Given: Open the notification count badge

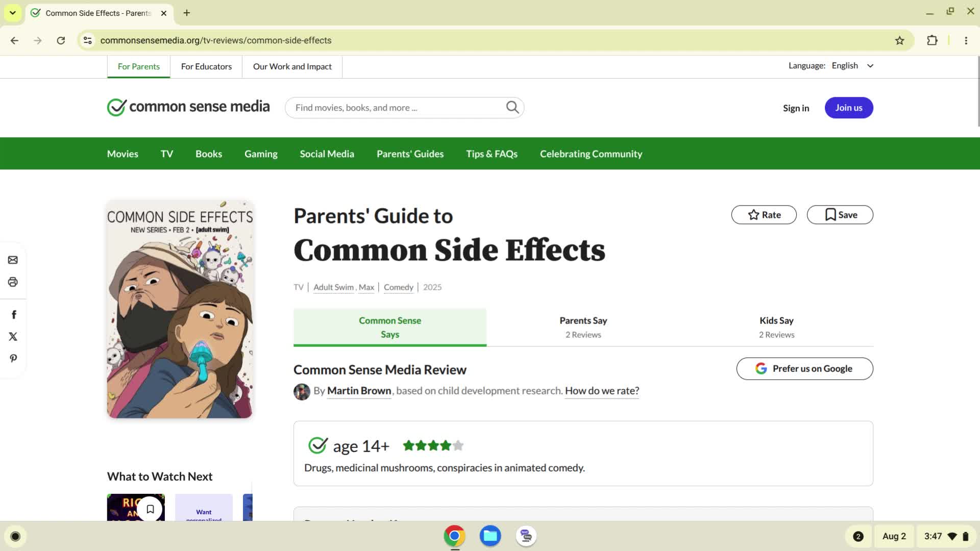Looking at the screenshot, I should [x=858, y=536].
